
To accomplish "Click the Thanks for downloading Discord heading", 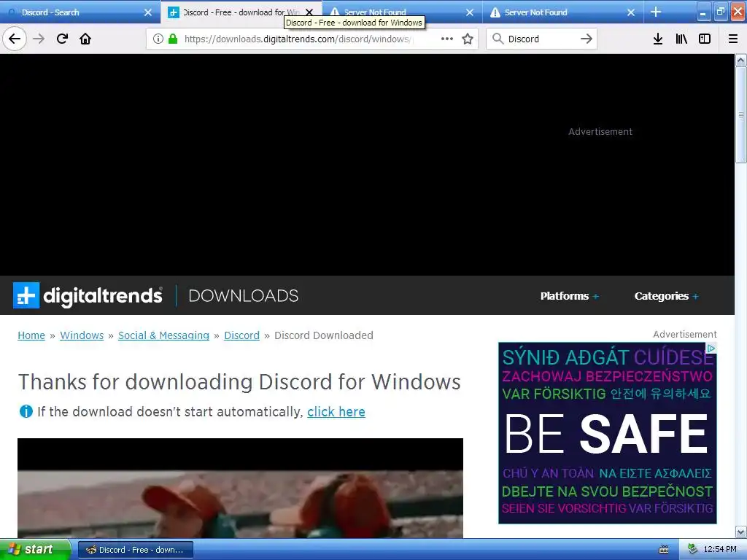I will tap(239, 381).
